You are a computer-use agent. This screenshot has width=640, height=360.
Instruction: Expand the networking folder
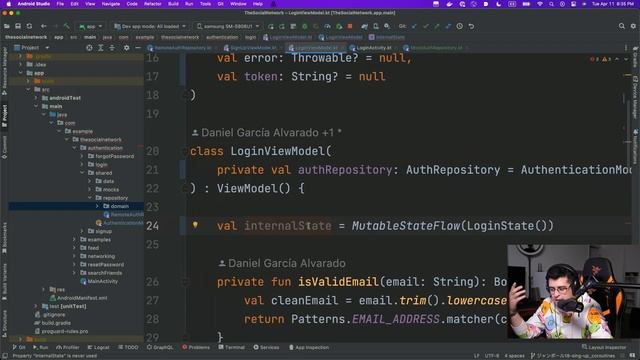coord(74,256)
